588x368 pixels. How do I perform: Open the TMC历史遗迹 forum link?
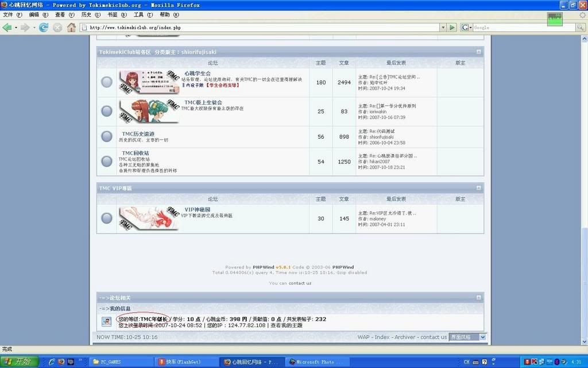pyautogui.click(x=138, y=134)
